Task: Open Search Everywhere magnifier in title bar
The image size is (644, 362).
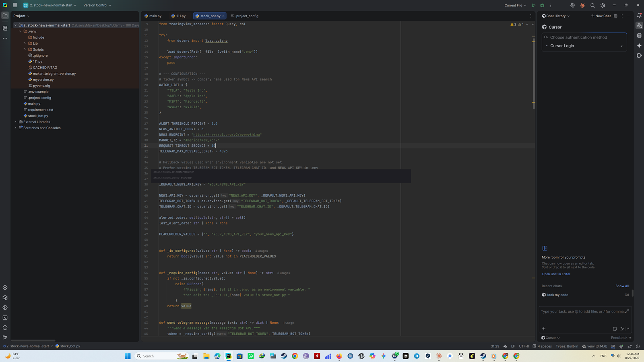Action: coord(592,5)
